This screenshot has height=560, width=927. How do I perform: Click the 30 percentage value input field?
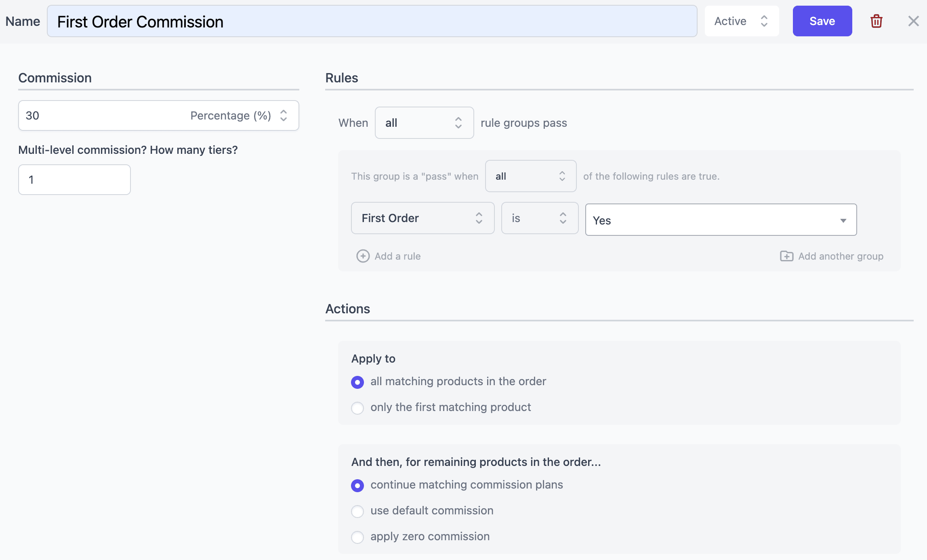[x=102, y=115]
